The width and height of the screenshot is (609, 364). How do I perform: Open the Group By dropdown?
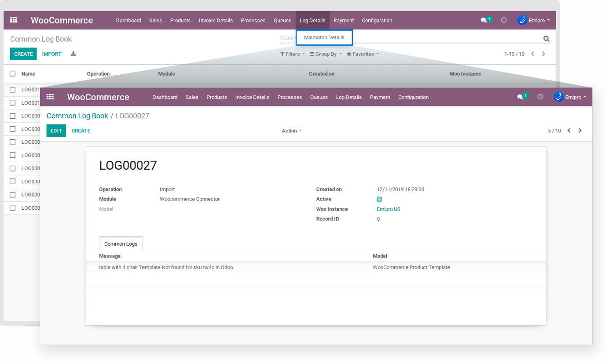click(326, 54)
